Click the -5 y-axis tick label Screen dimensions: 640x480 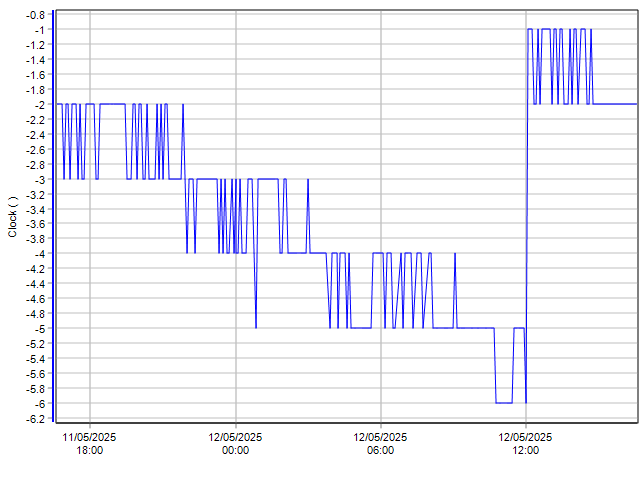tap(40, 329)
